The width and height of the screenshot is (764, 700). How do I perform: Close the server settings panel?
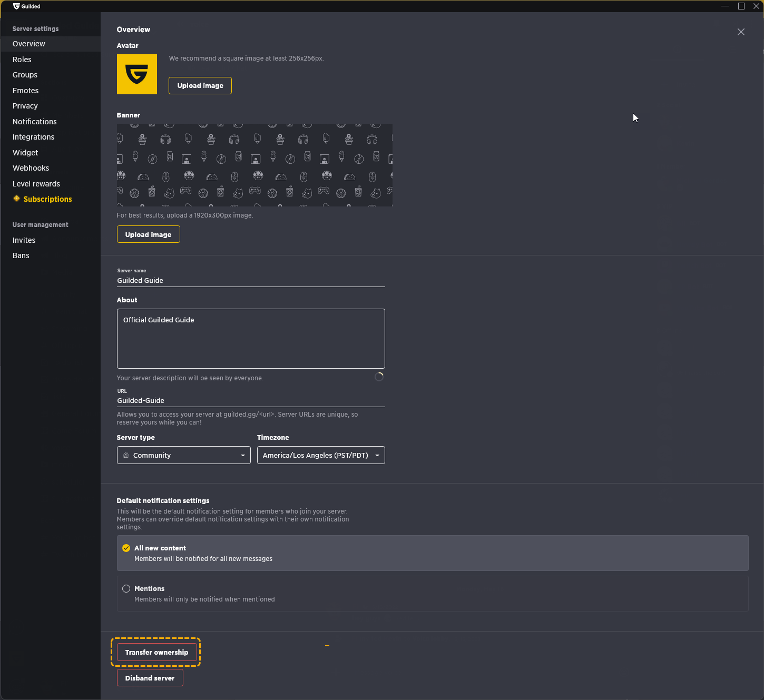(741, 32)
